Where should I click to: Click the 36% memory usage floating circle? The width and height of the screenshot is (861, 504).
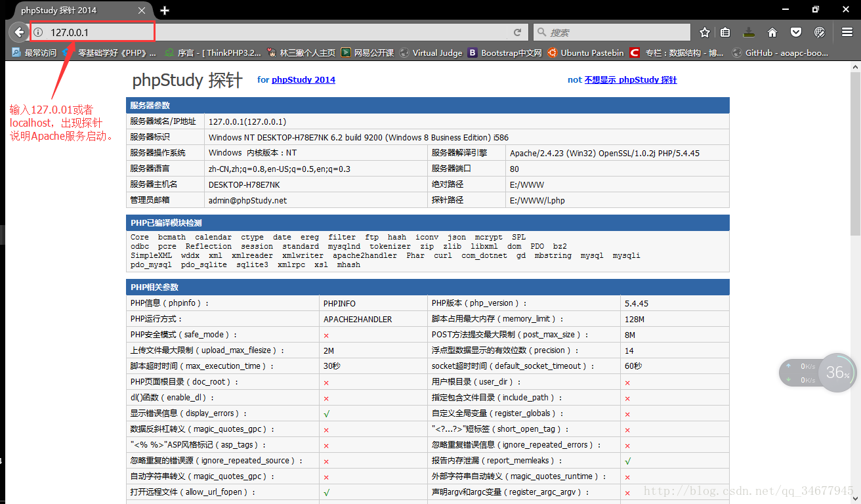click(x=837, y=373)
